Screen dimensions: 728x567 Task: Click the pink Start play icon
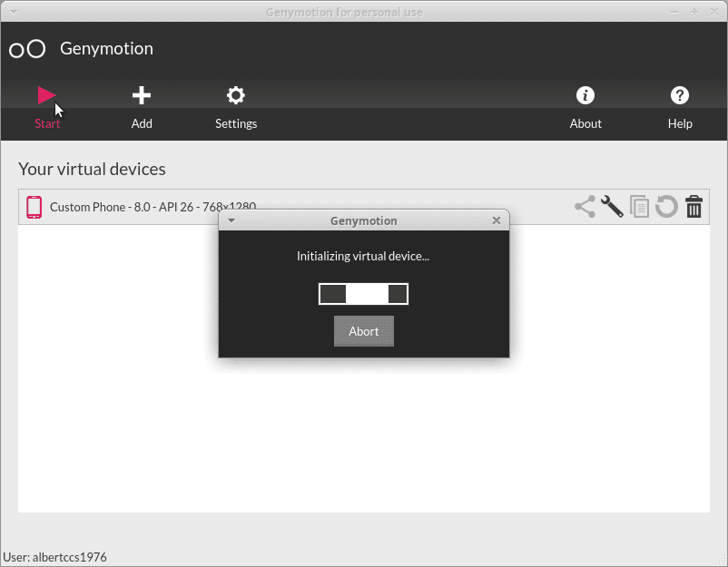[x=47, y=95]
